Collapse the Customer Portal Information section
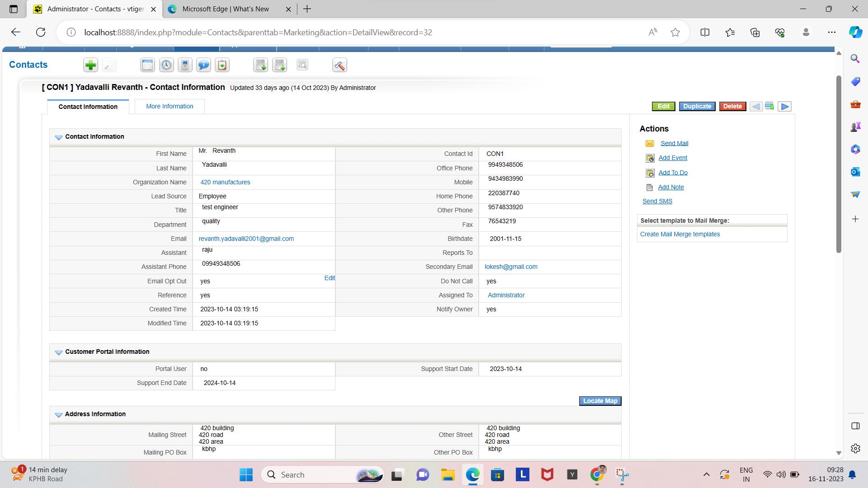Viewport: 868px width, 488px height. tap(58, 352)
